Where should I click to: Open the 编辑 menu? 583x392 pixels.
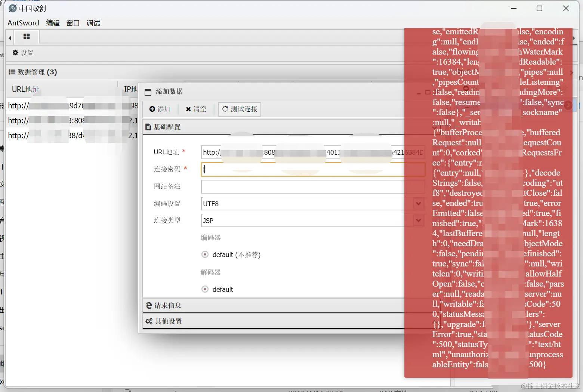53,23
